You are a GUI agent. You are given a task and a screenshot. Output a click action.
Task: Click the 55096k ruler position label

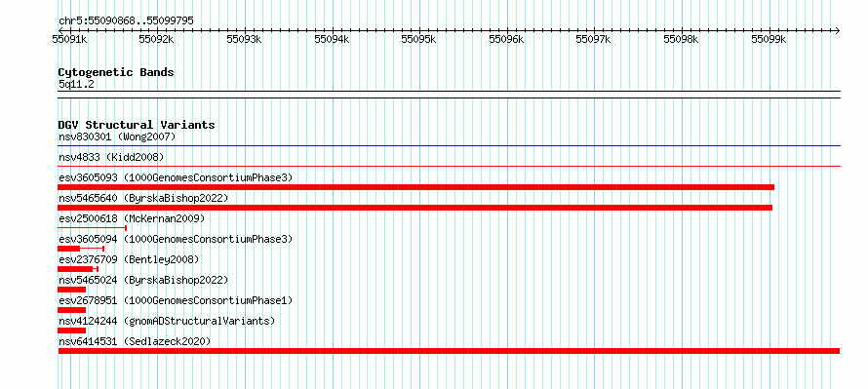click(x=506, y=39)
